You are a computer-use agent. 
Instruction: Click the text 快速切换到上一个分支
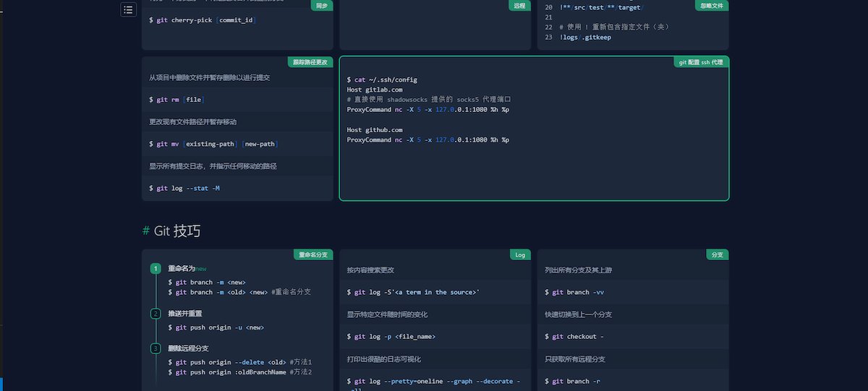point(579,314)
